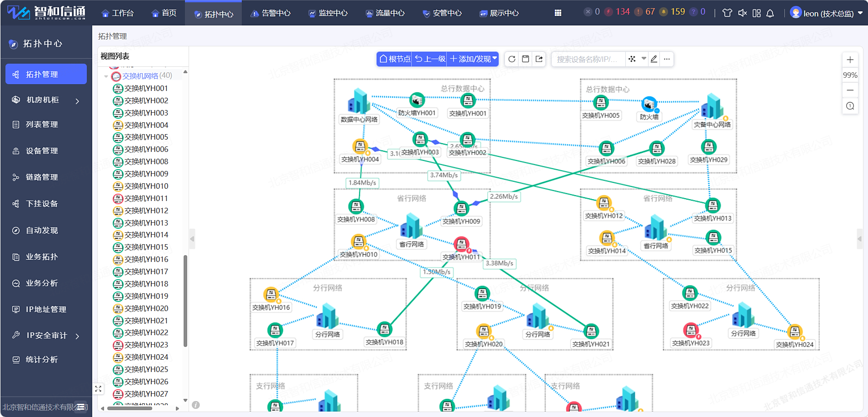
Task: Open the layout options dropdown arrow
Action: (644, 59)
